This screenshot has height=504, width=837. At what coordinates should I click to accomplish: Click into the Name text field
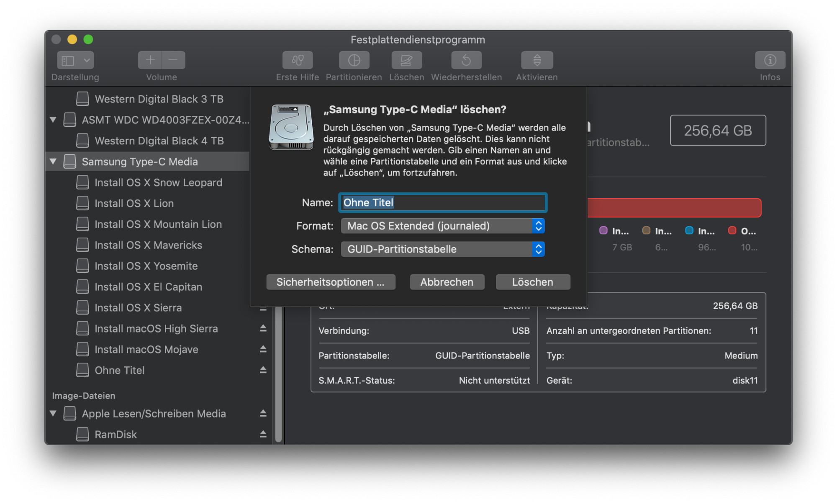[x=442, y=203]
